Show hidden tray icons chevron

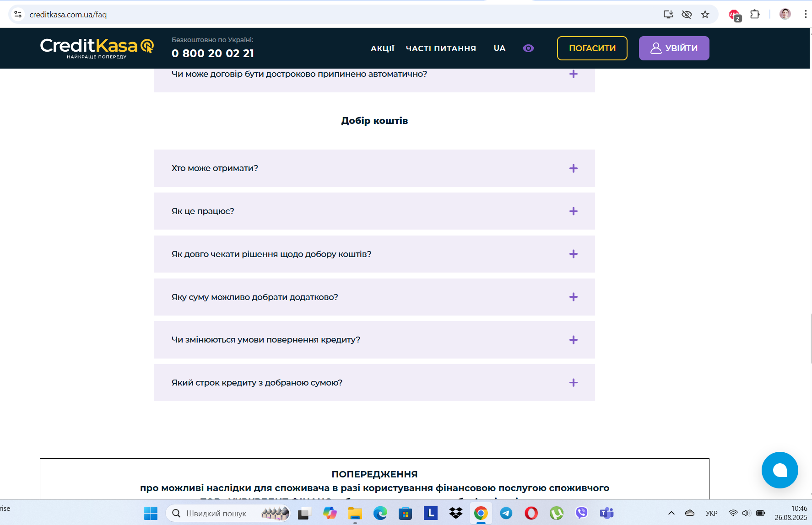pyautogui.click(x=671, y=513)
